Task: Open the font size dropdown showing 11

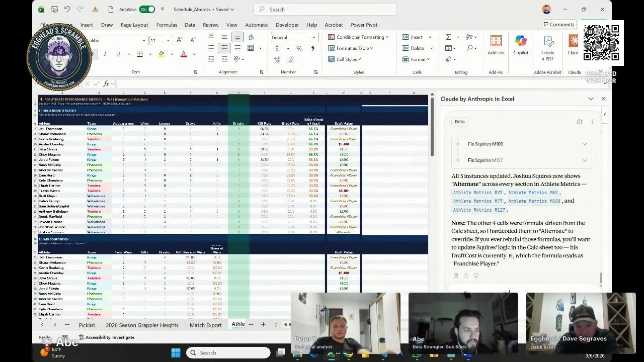Action: [168, 40]
